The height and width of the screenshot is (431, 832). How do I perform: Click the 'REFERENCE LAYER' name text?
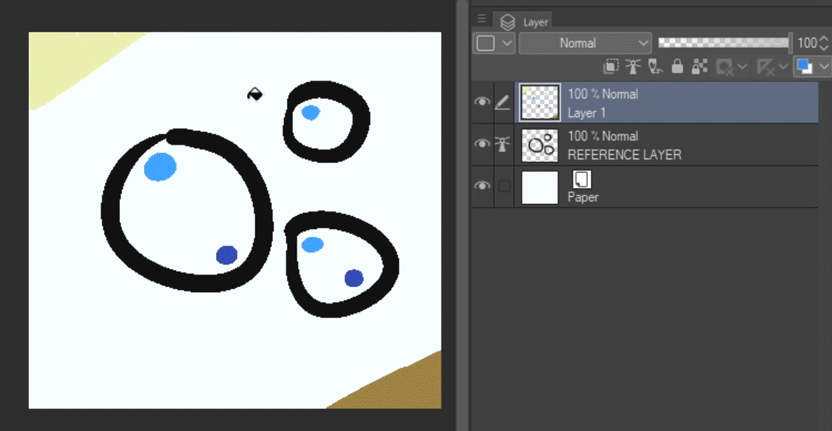click(x=625, y=155)
